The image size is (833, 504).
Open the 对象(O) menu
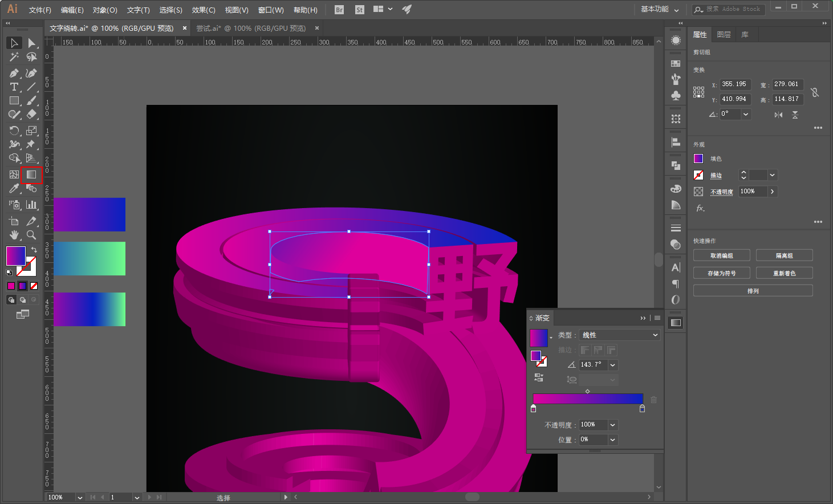(x=105, y=10)
